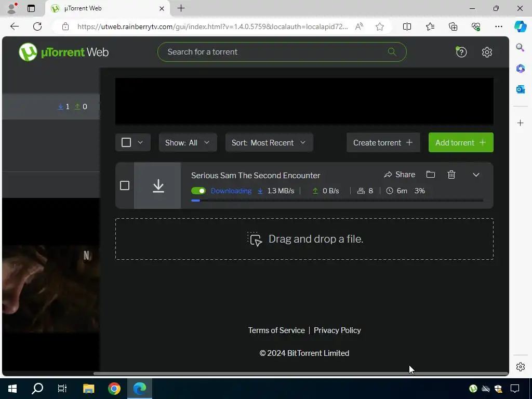Select the µTorrent Web browser tab
Image resolution: width=532 pixels, height=399 pixels.
pyautogui.click(x=108, y=8)
